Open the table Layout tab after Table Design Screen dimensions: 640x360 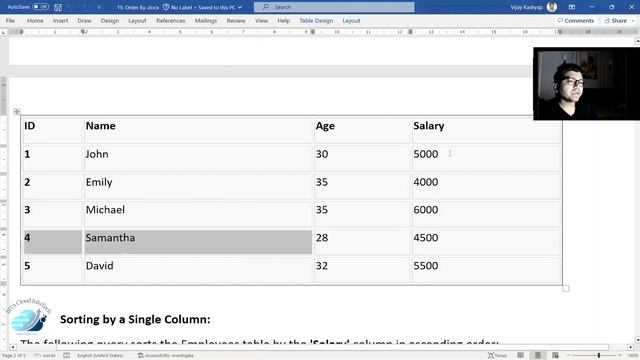[x=351, y=20]
